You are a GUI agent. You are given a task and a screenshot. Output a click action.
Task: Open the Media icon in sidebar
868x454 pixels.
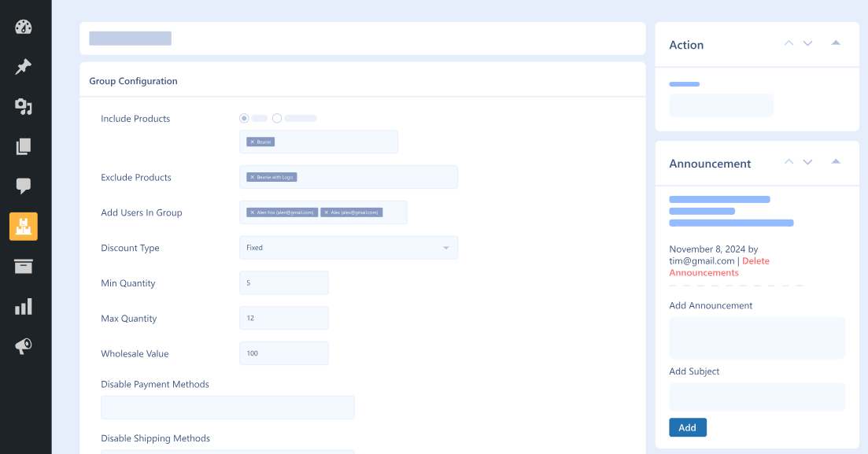pyautogui.click(x=24, y=106)
